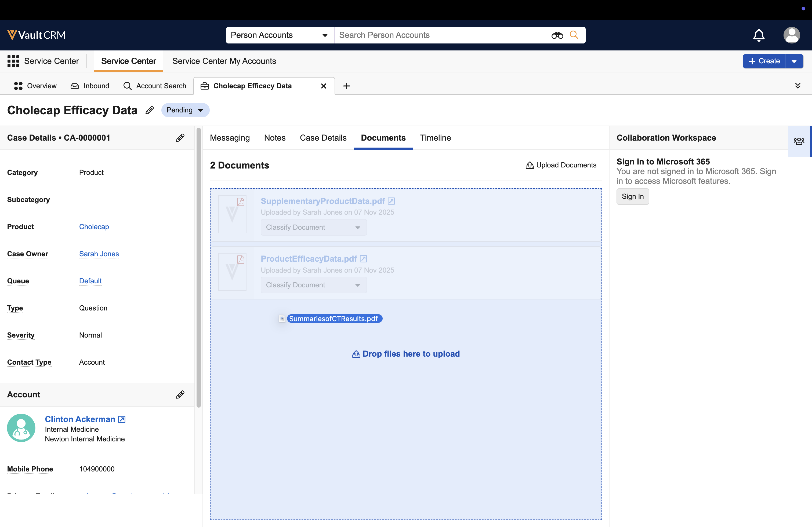
Task: Open the Clinton Ackerman account link
Action: click(80, 419)
